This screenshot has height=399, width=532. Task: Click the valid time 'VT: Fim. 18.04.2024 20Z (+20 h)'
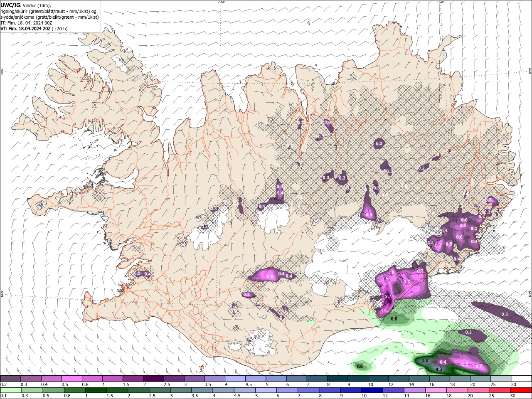(34, 29)
